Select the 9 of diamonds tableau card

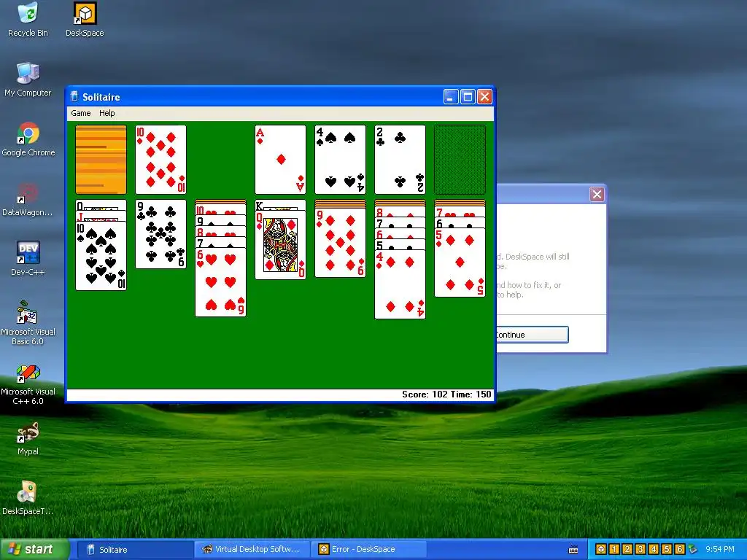point(340,242)
